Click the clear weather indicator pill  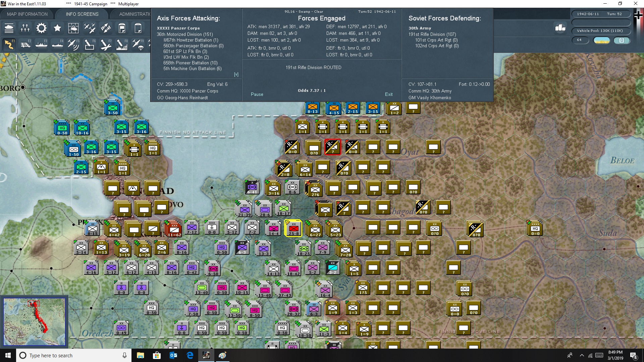click(601, 40)
